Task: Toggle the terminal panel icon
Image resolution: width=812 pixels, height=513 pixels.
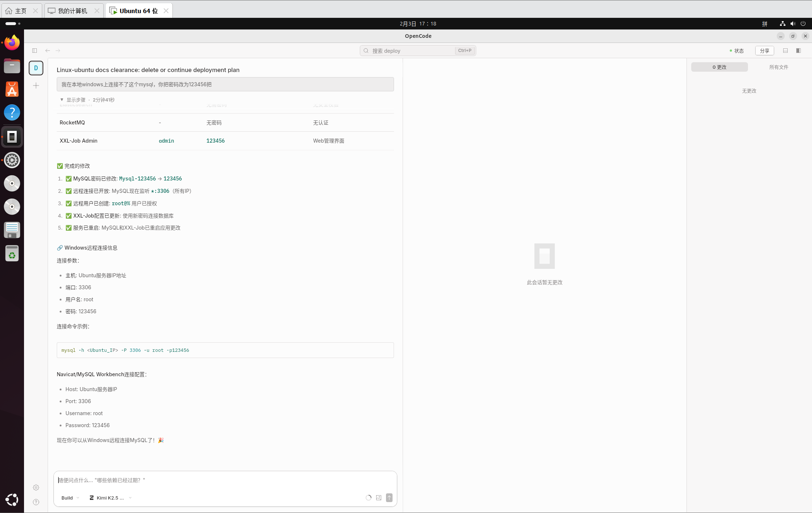Action: click(785, 51)
